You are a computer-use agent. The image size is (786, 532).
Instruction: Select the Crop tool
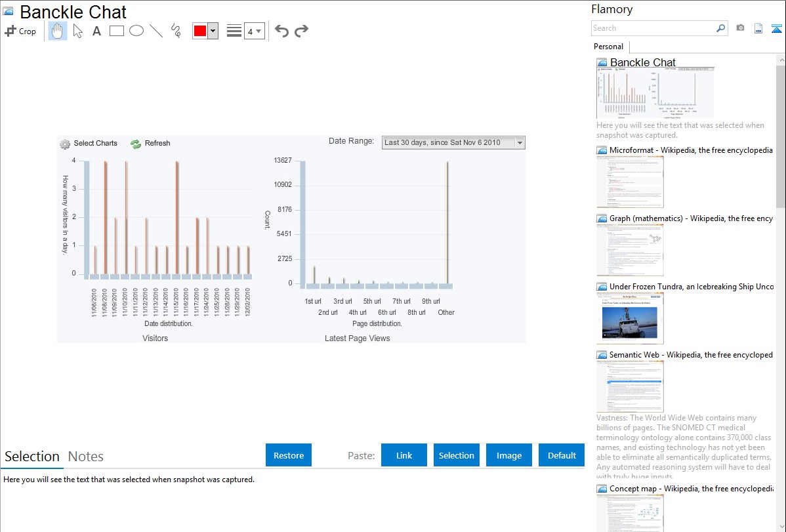pyautogui.click(x=20, y=31)
